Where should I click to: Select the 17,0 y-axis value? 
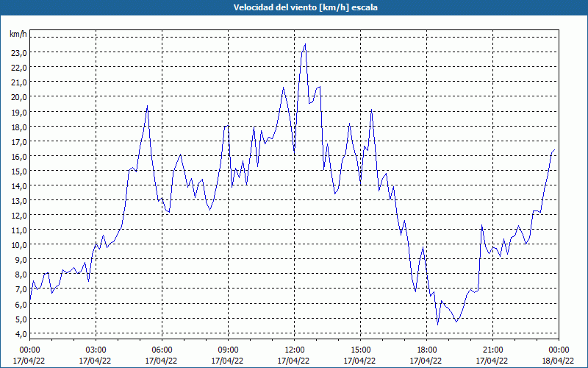pyautogui.click(x=19, y=141)
